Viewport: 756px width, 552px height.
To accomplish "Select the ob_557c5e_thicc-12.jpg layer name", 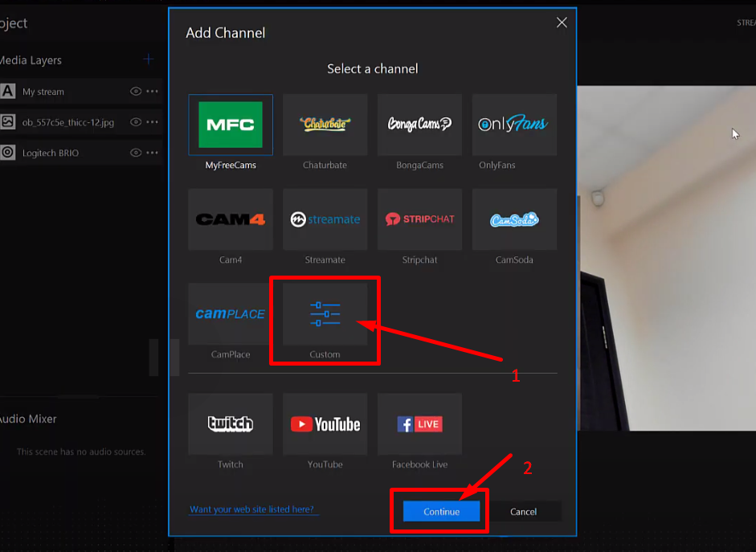I will pyautogui.click(x=68, y=122).
